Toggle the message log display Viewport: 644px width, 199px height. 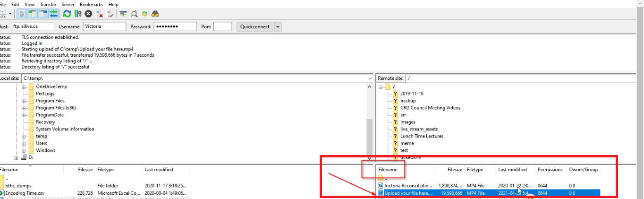[22, 14]
